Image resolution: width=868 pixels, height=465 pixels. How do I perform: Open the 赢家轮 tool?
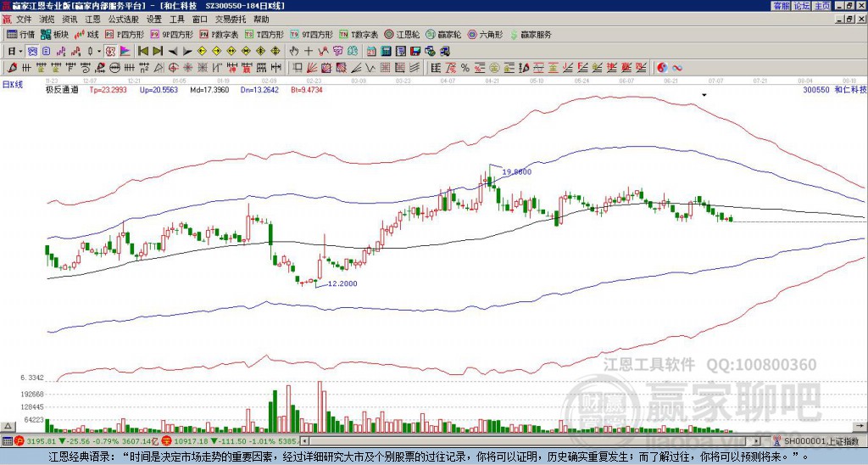[x=443, y=34]
